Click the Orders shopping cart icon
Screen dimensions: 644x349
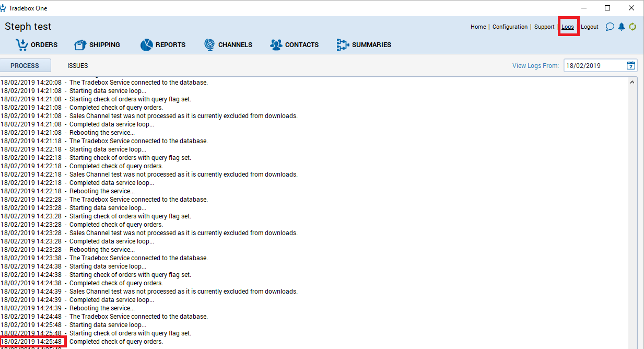pyautogui.click(x=21, y=45)
